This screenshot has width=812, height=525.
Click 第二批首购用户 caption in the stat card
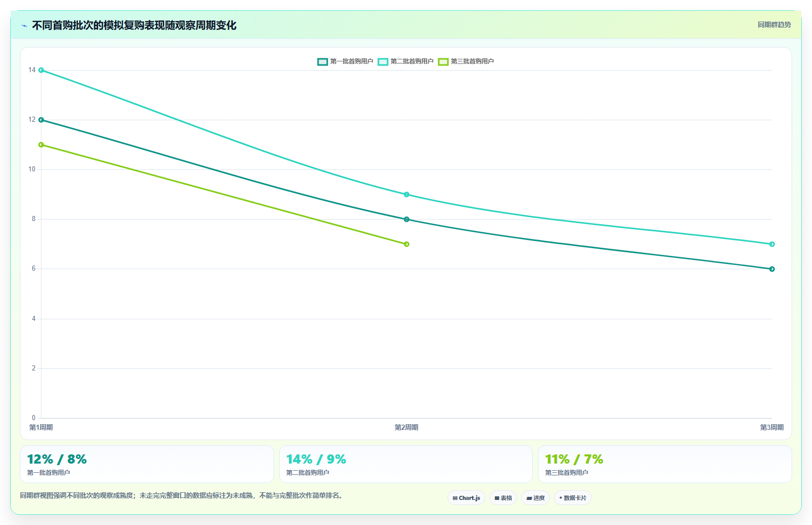pyautogui.click(x=308, y=473)
